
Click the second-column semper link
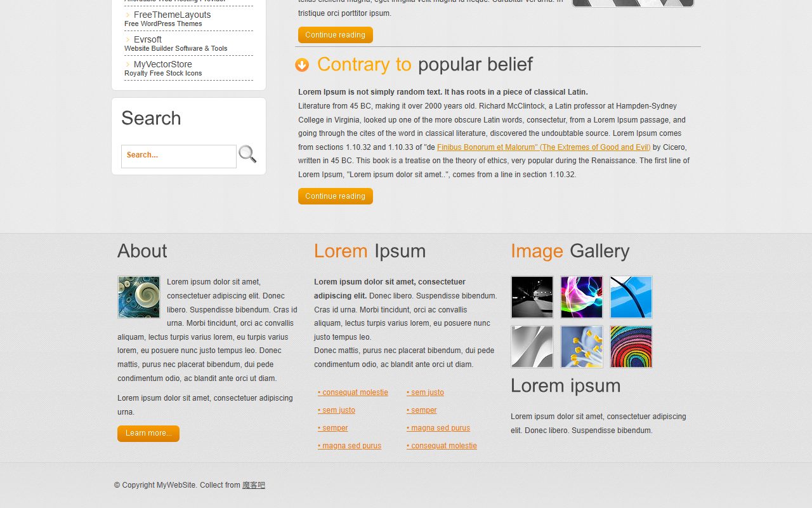pos(422,410)
